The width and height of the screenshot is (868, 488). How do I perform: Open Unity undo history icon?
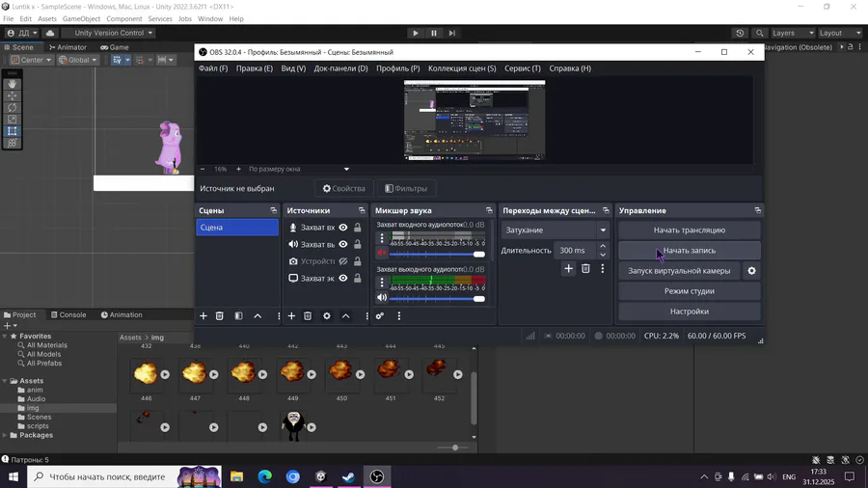(x=740, y=33)
